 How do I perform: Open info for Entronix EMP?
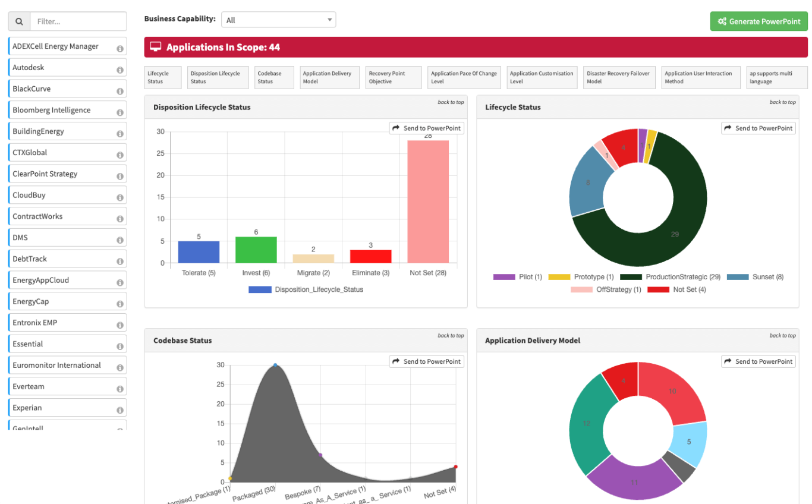click(x=120, y=325)
